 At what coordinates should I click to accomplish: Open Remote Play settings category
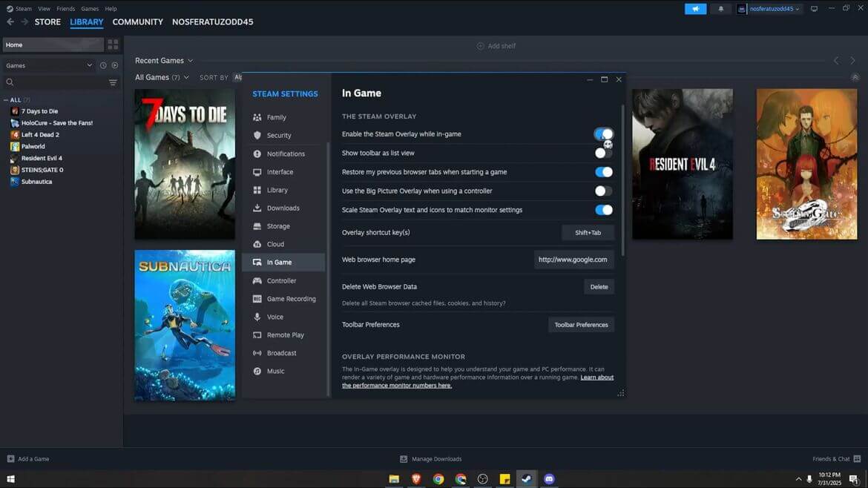pos(283,334)
